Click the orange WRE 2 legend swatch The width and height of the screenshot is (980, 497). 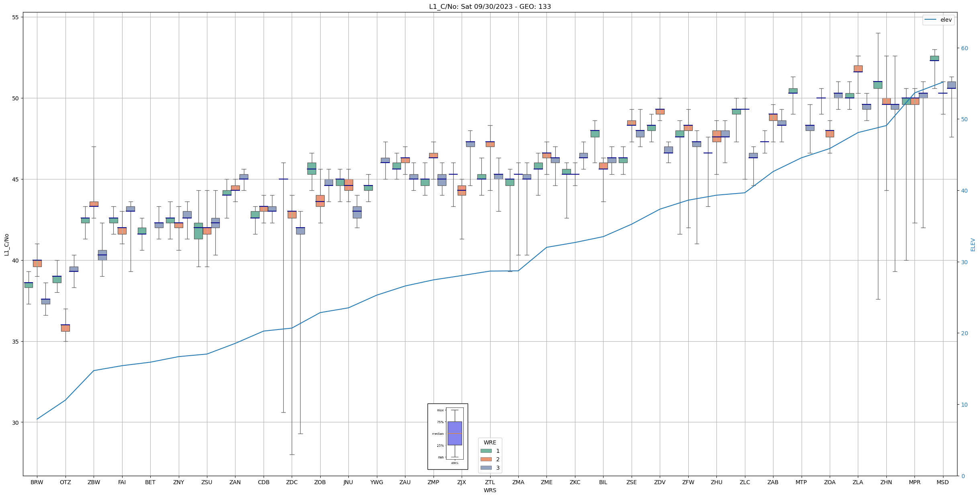tap(486, 459)
